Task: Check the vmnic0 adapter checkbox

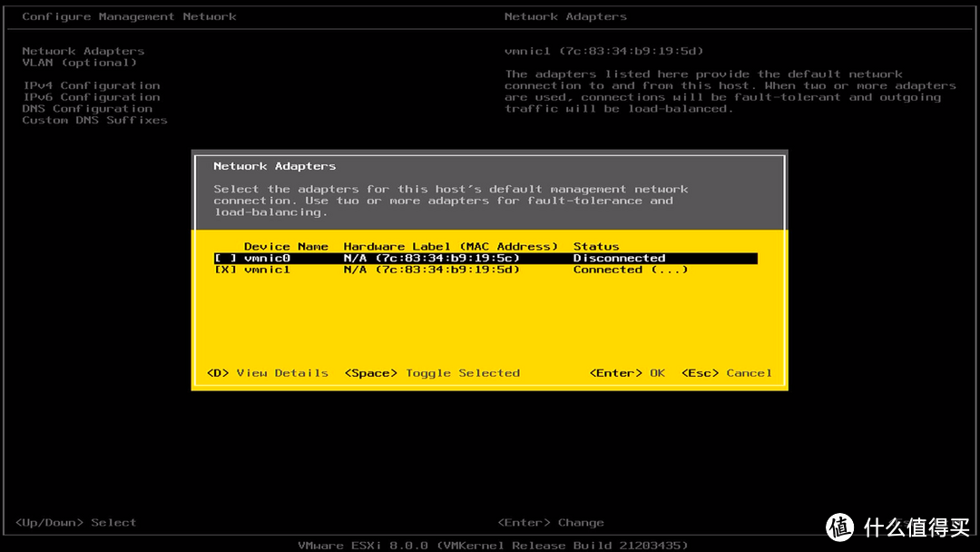Action: [x=225, y=259]
